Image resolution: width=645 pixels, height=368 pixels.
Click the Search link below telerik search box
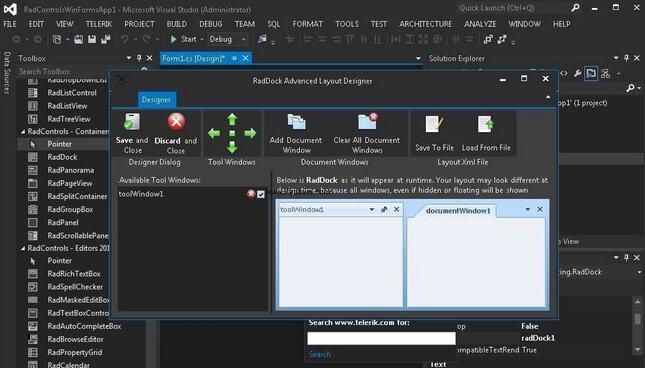pyautogui.click(x=320, y=354)
